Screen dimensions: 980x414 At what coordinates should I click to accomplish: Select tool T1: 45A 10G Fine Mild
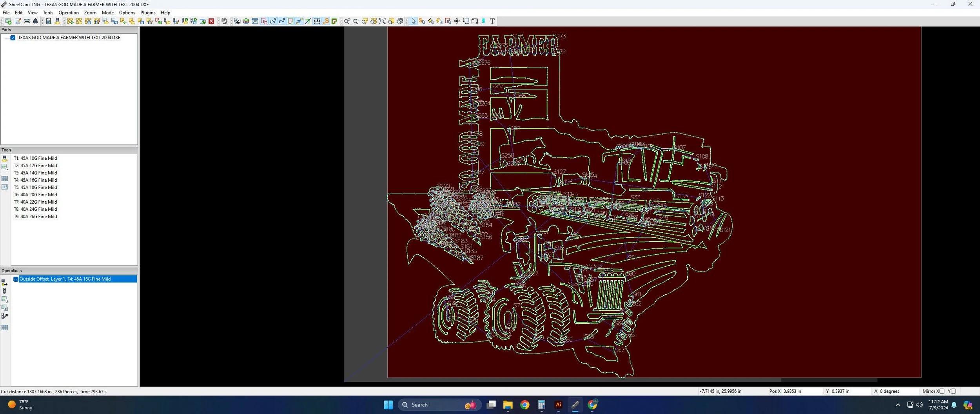[35, 159]
